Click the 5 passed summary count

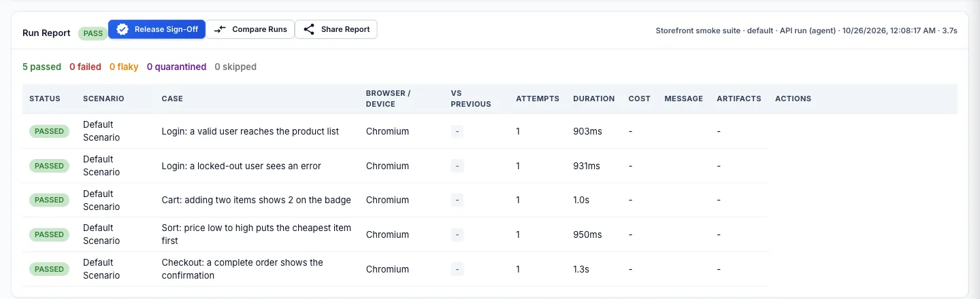[x=42, y=67]
